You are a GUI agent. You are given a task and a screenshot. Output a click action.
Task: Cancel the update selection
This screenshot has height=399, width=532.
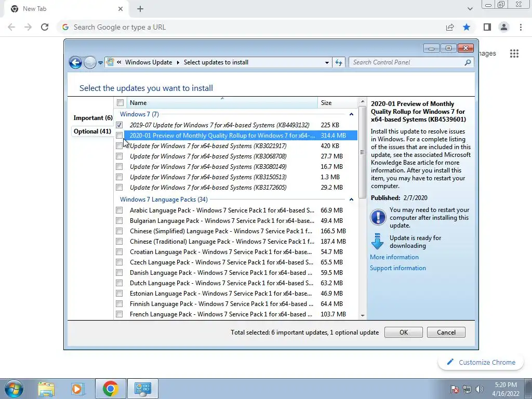(x=446, y=332)
